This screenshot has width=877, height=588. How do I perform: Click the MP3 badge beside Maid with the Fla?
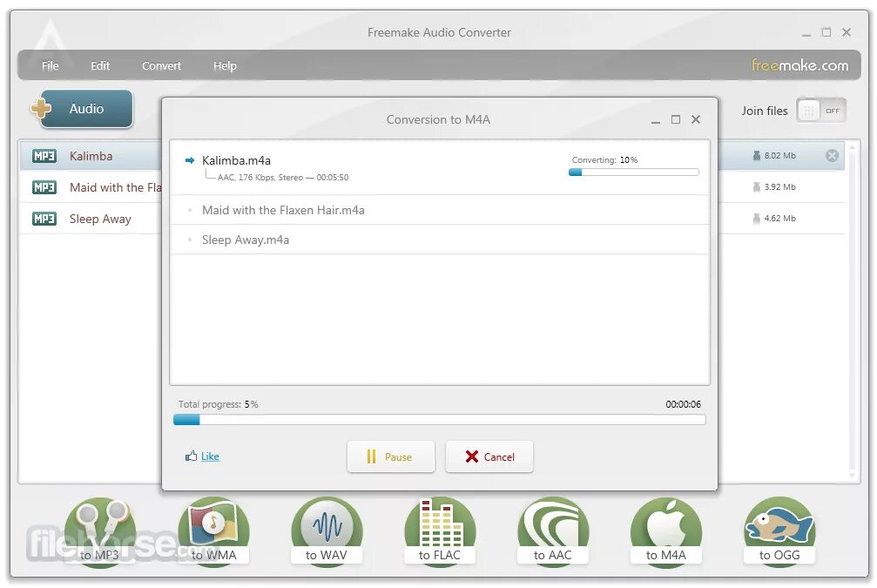point(44,187)
